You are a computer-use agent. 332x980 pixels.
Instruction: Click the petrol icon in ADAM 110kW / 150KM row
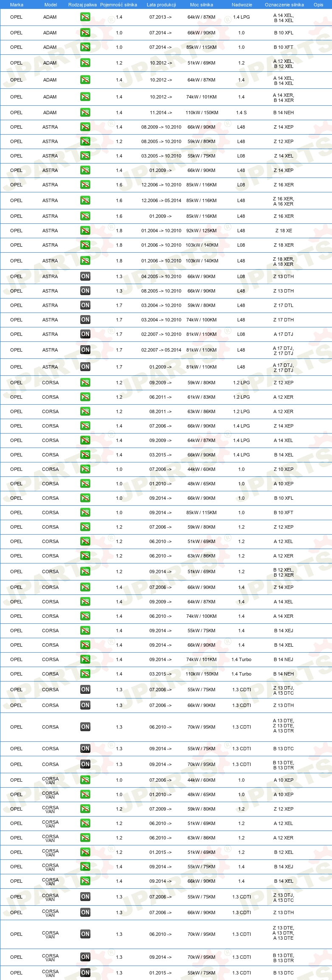85,113
